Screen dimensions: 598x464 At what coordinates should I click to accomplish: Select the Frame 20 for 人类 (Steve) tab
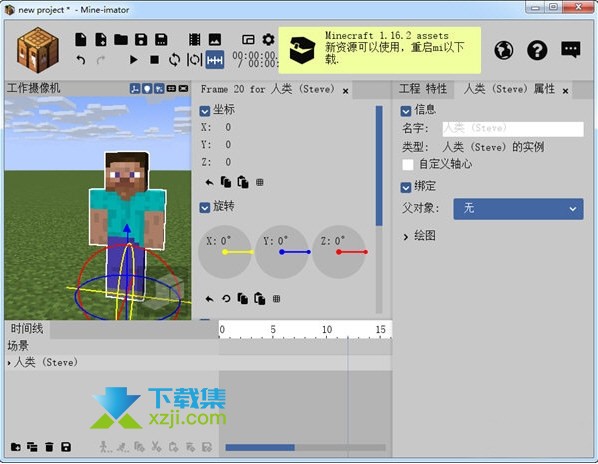tap(267, 90)
